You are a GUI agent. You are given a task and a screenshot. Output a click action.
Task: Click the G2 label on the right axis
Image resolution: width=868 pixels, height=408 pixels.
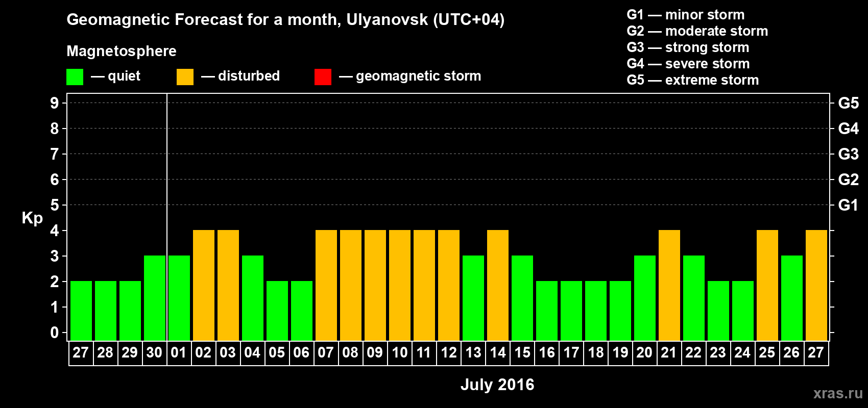(x=849, y=180)
